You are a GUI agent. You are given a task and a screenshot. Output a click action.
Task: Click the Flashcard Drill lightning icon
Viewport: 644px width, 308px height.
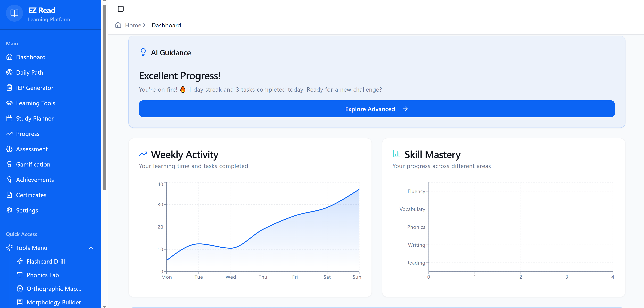[20, 261]
